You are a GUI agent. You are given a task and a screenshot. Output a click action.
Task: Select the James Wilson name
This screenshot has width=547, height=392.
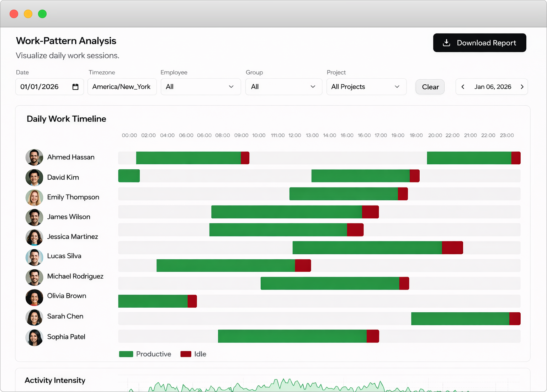click(69, 217)
